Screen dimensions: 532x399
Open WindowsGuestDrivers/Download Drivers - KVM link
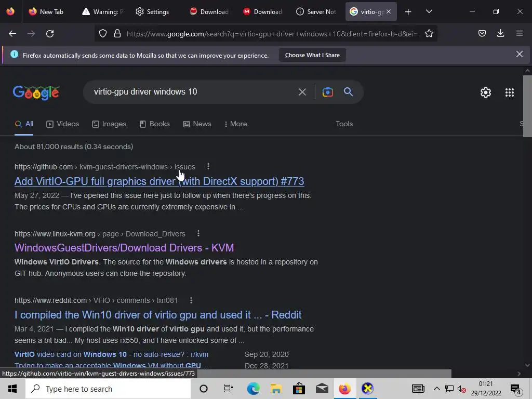[x=124, y=248]
